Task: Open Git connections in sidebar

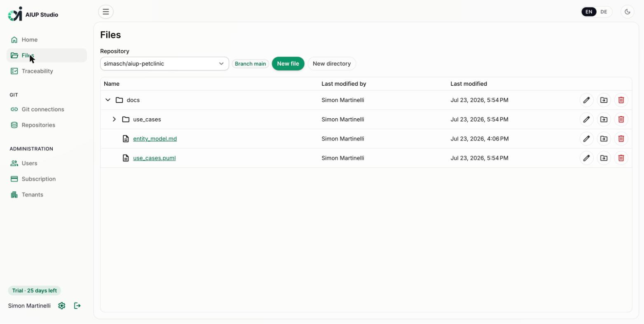Action: pos(47,110)
